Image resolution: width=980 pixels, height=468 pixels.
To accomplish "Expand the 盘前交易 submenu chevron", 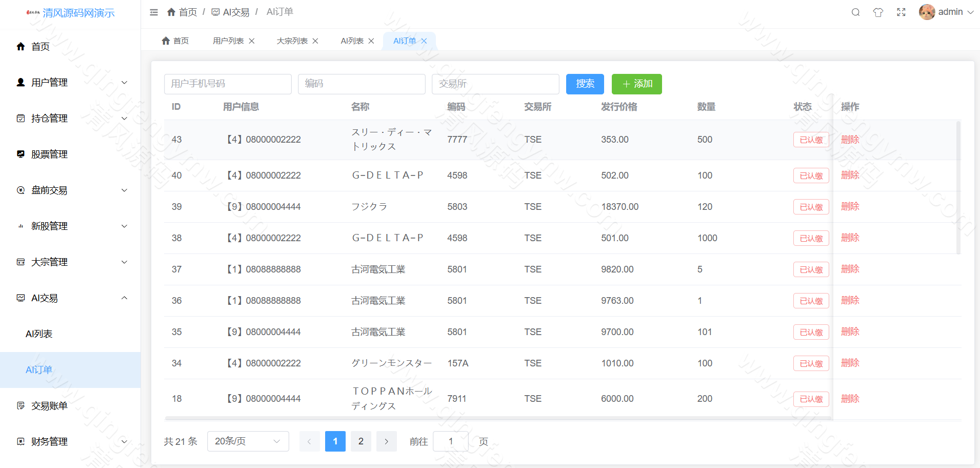I will (x=124, y=190).
